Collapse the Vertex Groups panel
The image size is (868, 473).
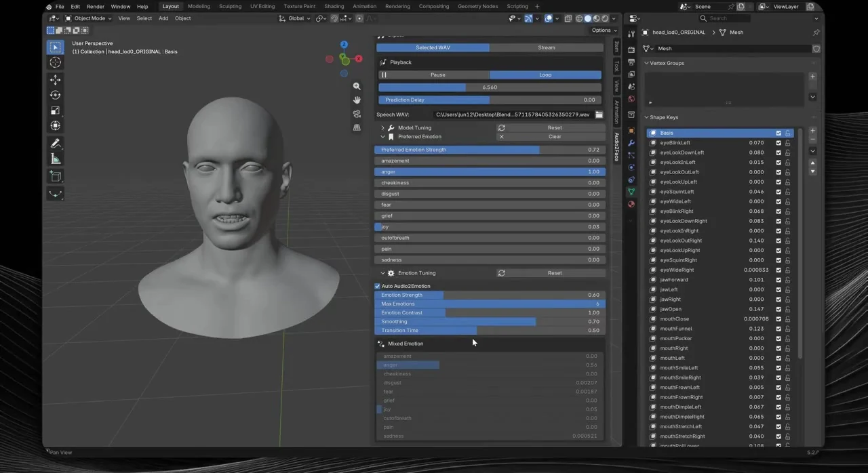coord(646,63)
